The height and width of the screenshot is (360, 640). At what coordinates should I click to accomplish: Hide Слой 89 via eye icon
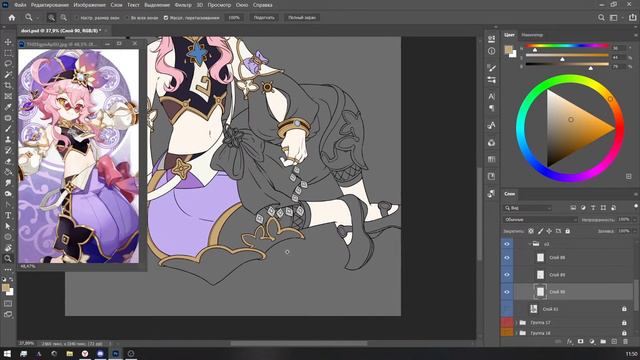coord(507,275)
